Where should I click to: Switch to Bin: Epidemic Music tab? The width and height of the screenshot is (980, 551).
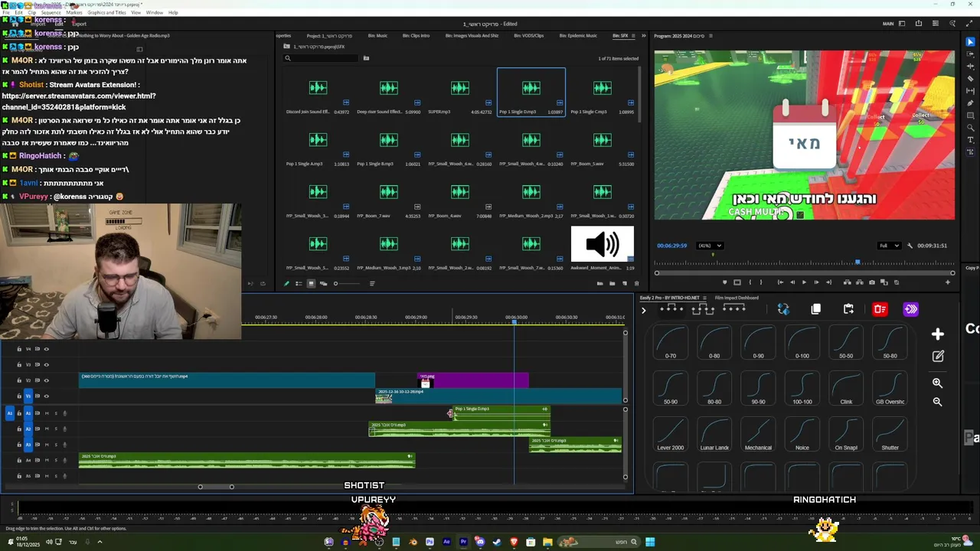(578, 35)
